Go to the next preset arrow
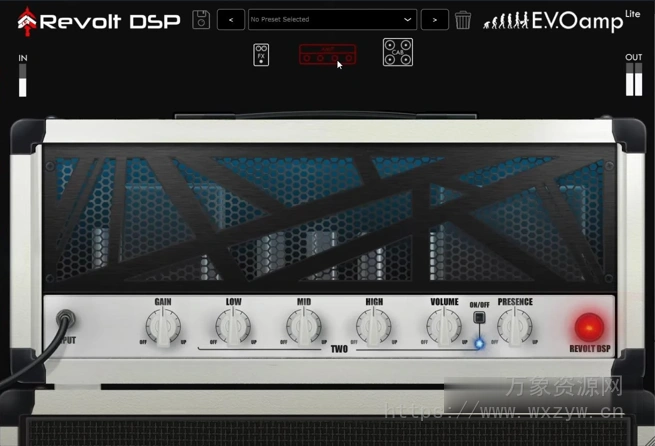Screen dimensions: 655x446 [435, 20]
